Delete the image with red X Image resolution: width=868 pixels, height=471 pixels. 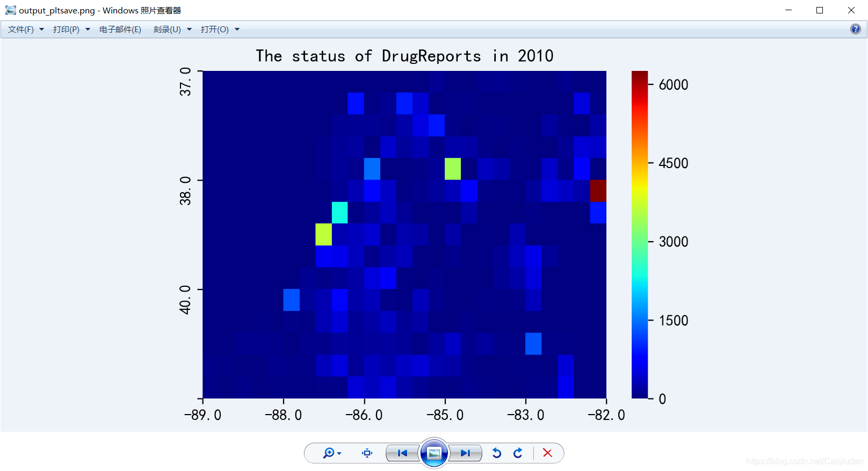click(547, 453)
